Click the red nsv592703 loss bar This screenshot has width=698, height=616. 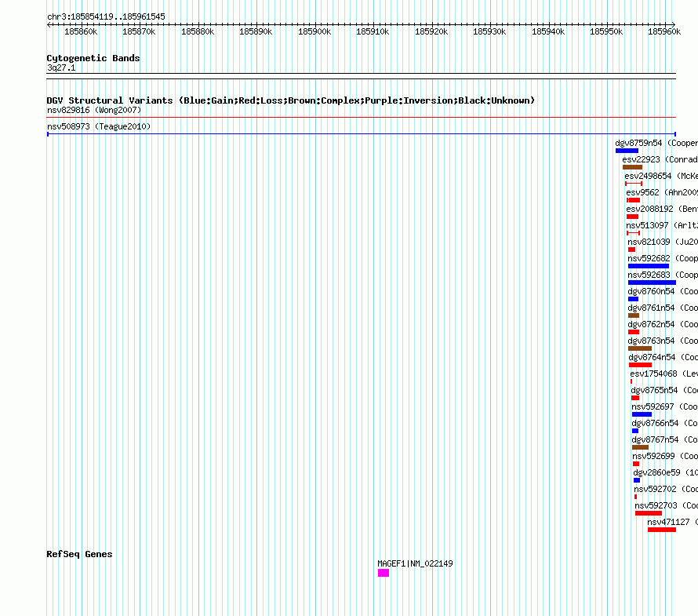tap(649, 513)
